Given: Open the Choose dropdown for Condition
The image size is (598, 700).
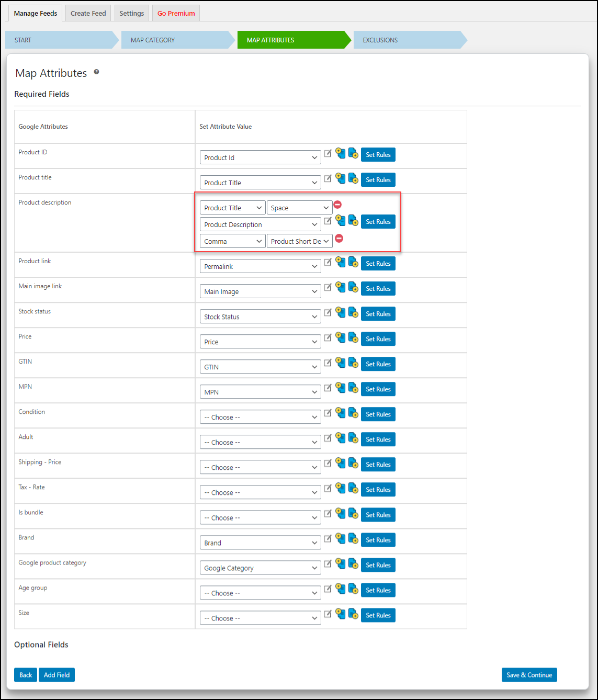Looking at the screenshot, I should coord(261,417).
